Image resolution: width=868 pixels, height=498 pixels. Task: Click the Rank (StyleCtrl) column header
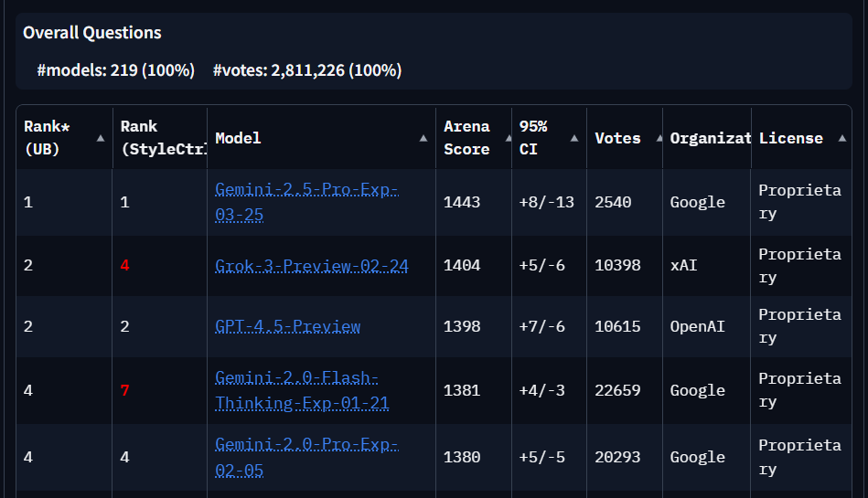pyautogui.click(x=157, y=138)
